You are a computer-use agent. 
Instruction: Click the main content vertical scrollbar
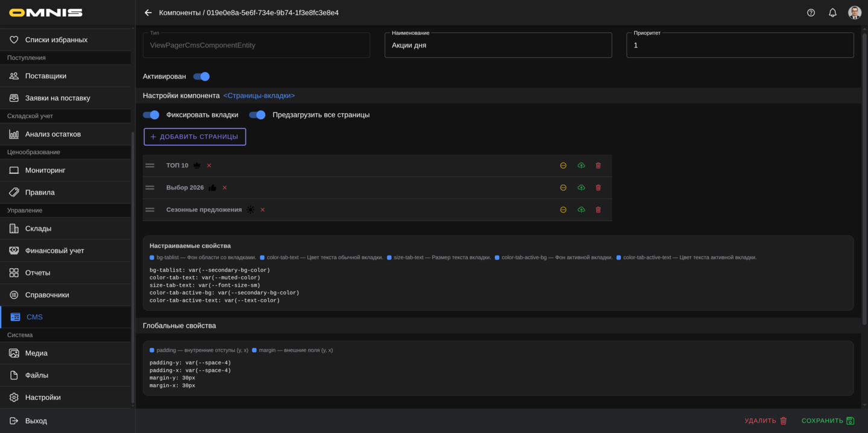click(x=865, y=178)
